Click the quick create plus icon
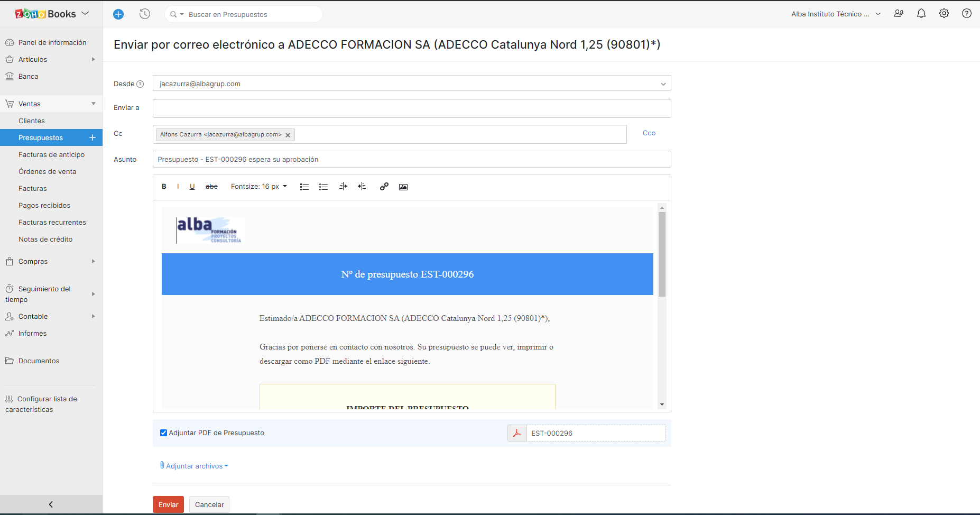The height and width of the screenshot is (515, 980). click(118, 14)
